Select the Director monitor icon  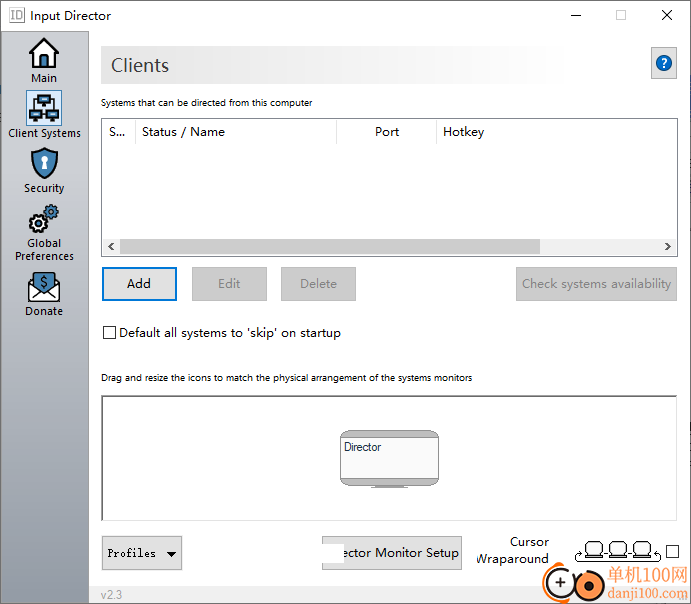pos(389,459)
